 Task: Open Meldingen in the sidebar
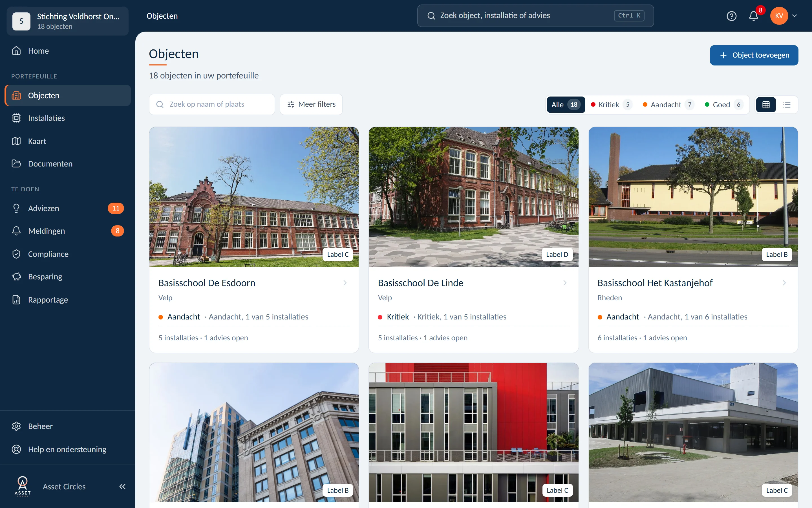(67, 231)
